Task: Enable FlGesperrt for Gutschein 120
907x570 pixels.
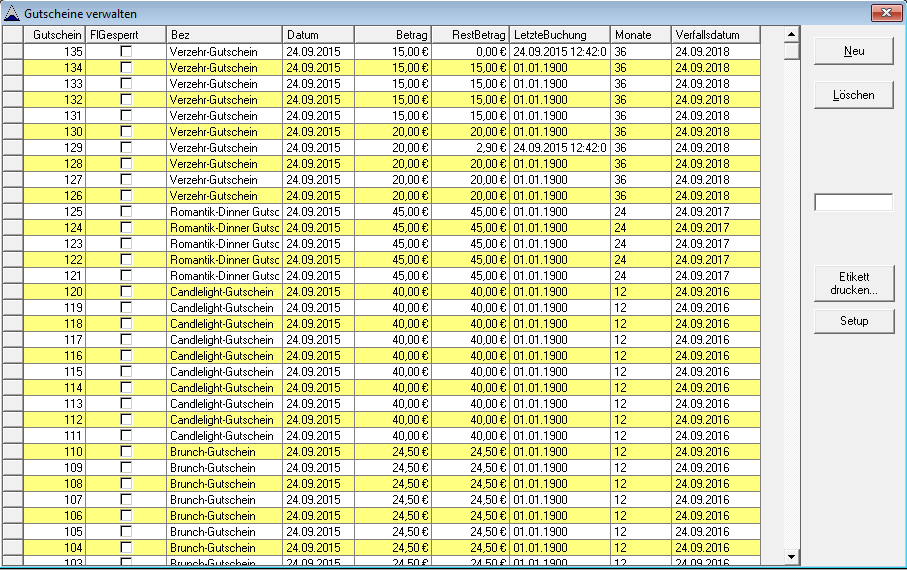Action: (x=126, y=292)
